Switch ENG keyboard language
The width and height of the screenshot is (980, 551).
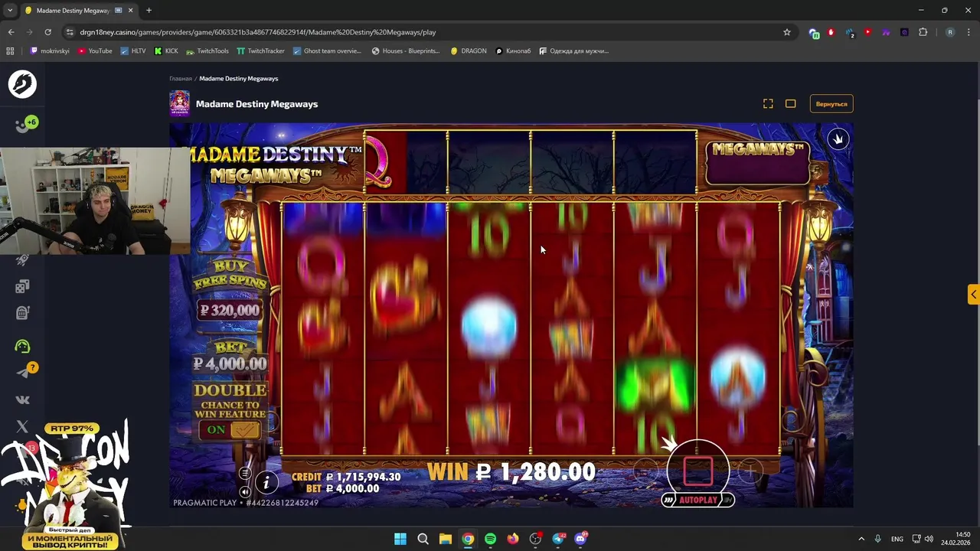897,539
